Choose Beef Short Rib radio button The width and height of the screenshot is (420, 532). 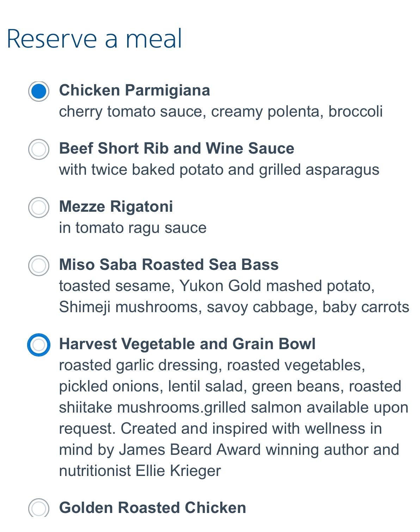coord(38,149)
